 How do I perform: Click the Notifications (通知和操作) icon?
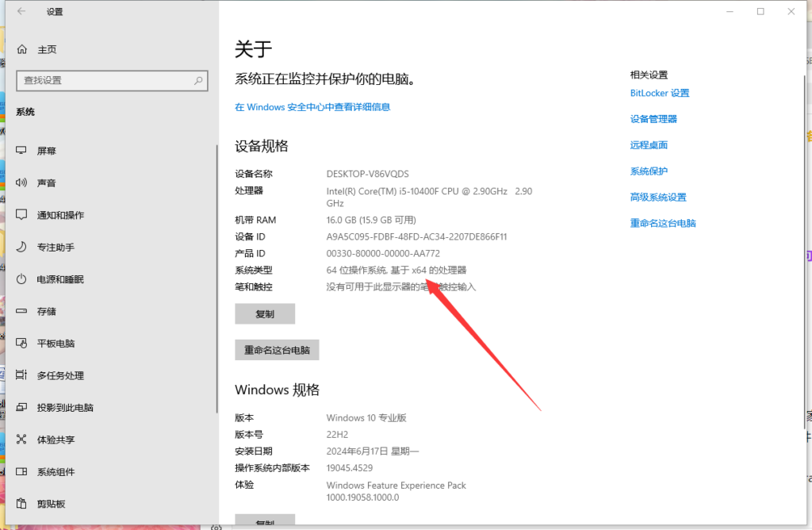click(22, 215)
